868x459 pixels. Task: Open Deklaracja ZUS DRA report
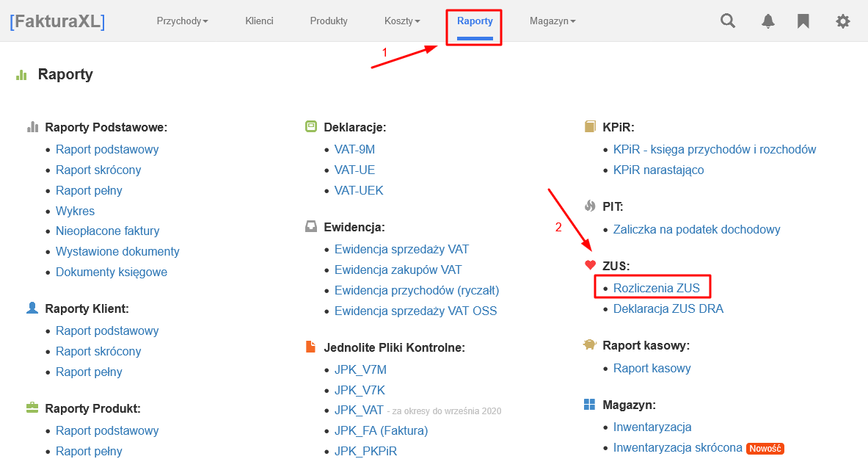click(668, 308)
